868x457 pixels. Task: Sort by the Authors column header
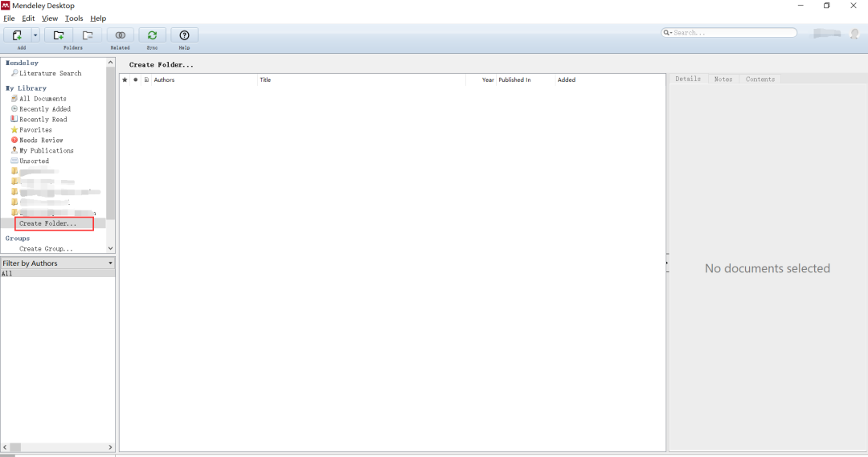click(205, 80)
